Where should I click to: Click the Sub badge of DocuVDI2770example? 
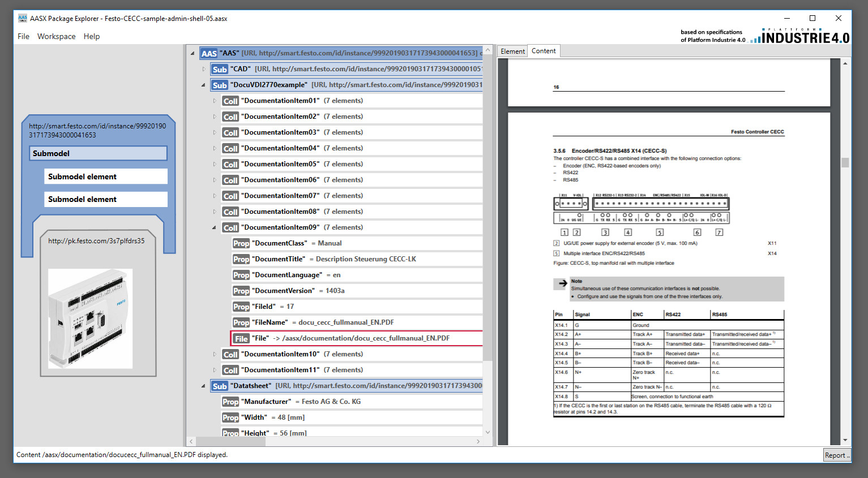[x=220, y=85]
